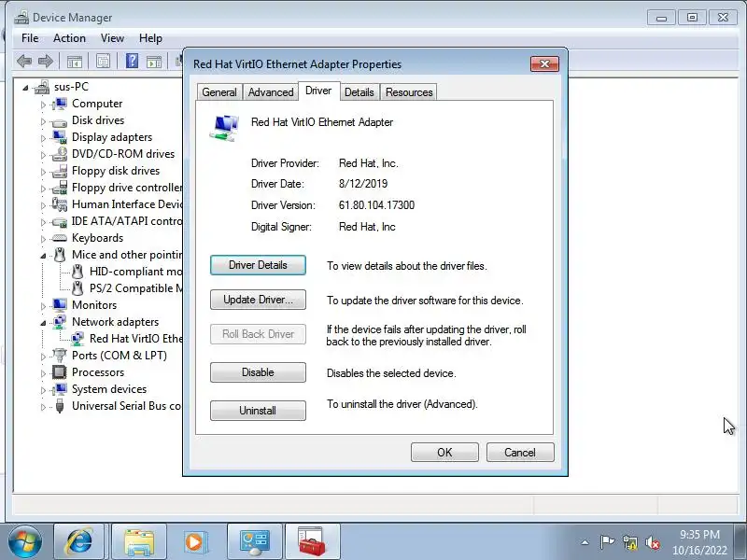
Task: Click the Properties toolbar icon
Action: click(x=103, y=61)
